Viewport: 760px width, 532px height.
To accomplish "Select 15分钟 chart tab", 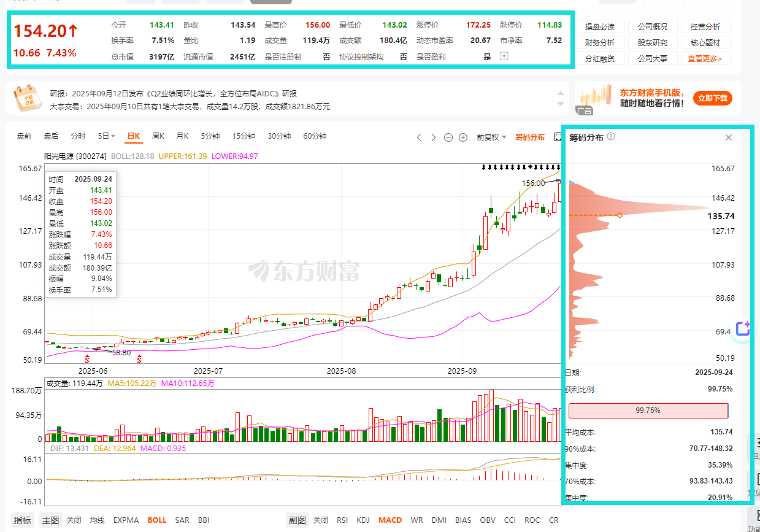I will [244, 136].
